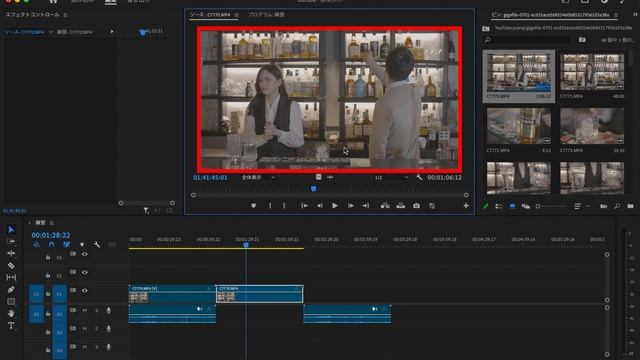Screen dimensions: 640x360
Task: Toggle nest sequence insert mode in timeline
Action: pyautogui.click(x=36, y=244)
